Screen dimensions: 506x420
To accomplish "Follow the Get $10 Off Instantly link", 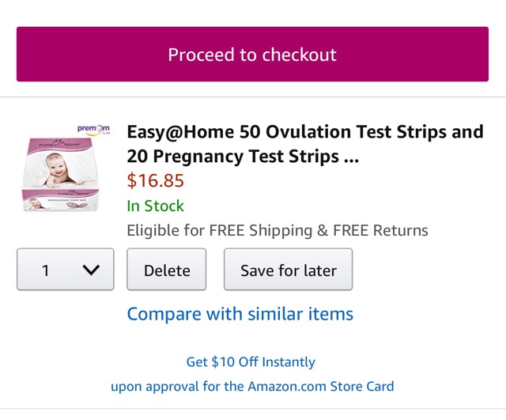I will click(x=251, y=362).
